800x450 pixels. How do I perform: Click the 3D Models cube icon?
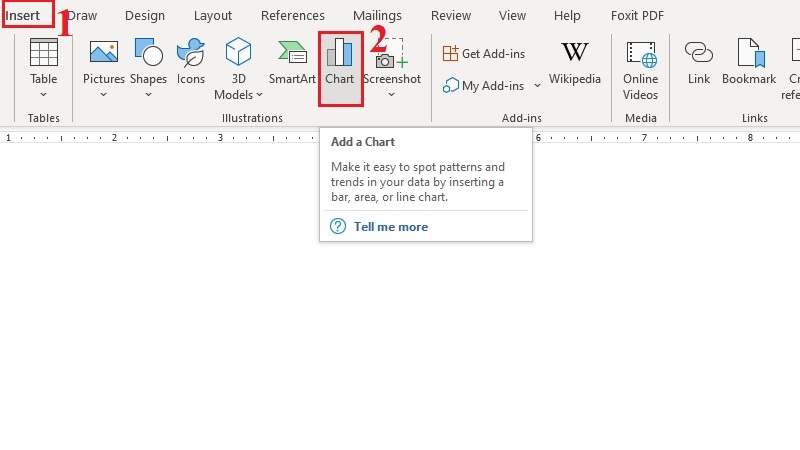click(x=238, y=52)
